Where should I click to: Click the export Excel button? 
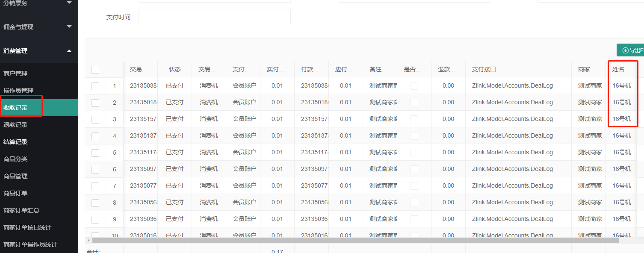point(631,50)
